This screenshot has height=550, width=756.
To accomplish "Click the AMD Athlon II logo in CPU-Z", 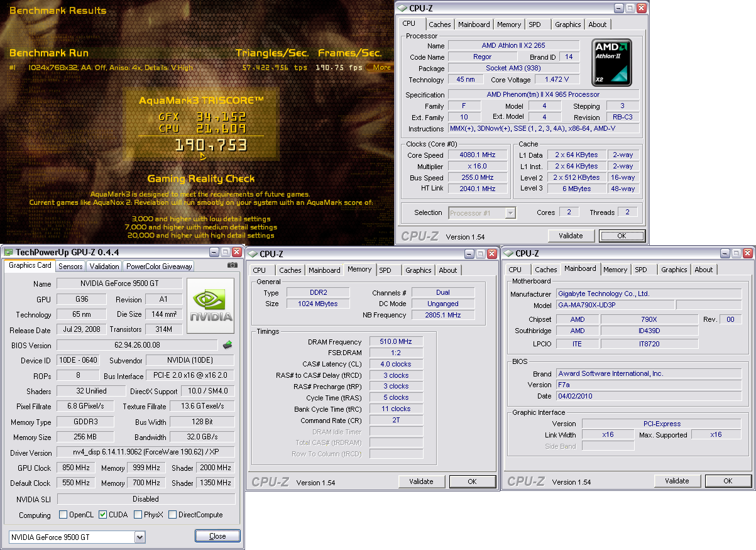I will click(x=611, y=63).
